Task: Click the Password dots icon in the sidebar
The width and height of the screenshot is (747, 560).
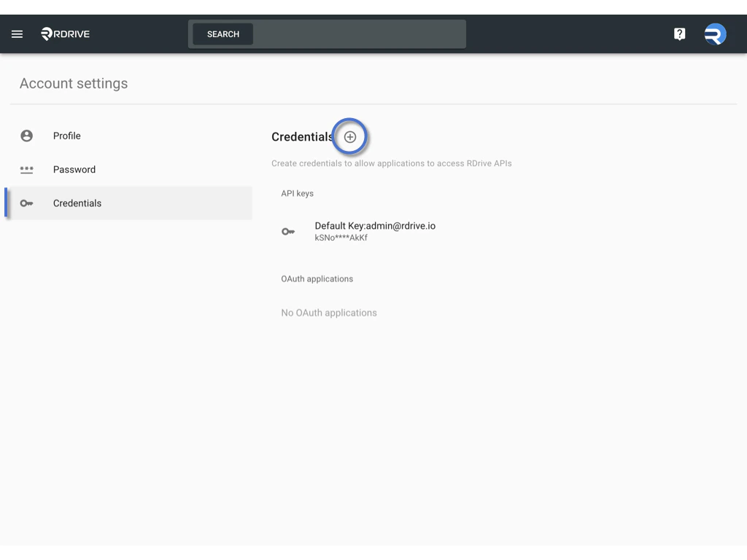Action: pyautogui.click(x=27, y=169)
